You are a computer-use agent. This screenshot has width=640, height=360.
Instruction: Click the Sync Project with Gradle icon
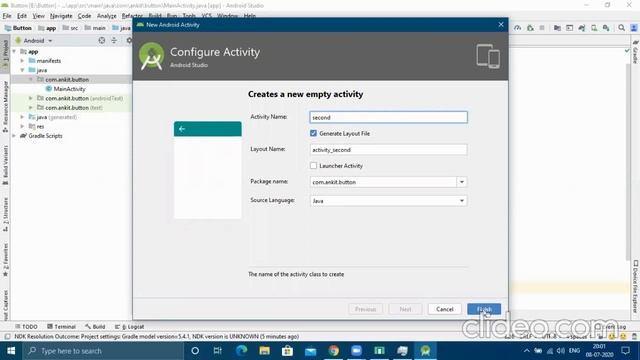[582, 28]
